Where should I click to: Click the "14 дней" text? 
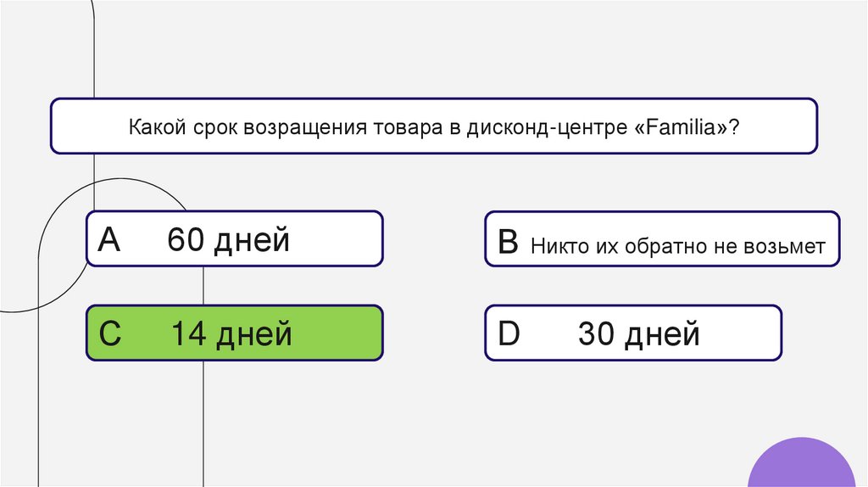click(x=231, y=334)
